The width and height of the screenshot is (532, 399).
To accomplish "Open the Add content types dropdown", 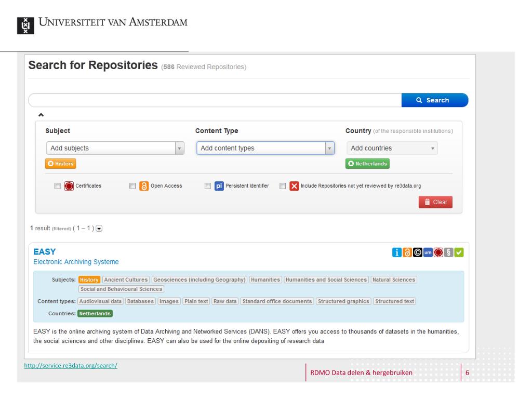I will tap(265, 148).
